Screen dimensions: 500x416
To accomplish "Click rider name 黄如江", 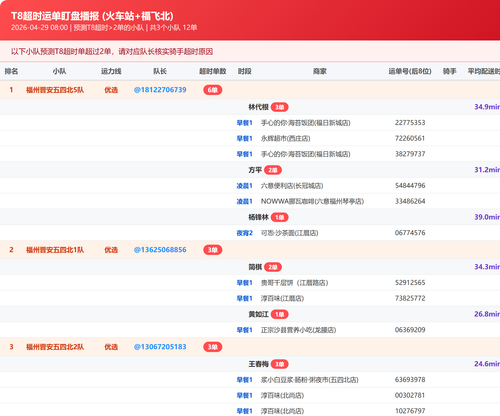I will [258, 314].
